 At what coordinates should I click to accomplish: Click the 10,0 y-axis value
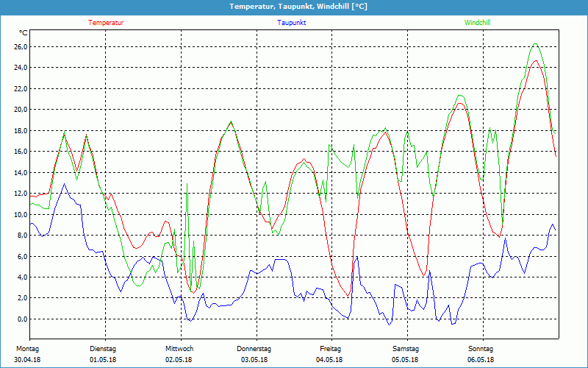point(21,214)
